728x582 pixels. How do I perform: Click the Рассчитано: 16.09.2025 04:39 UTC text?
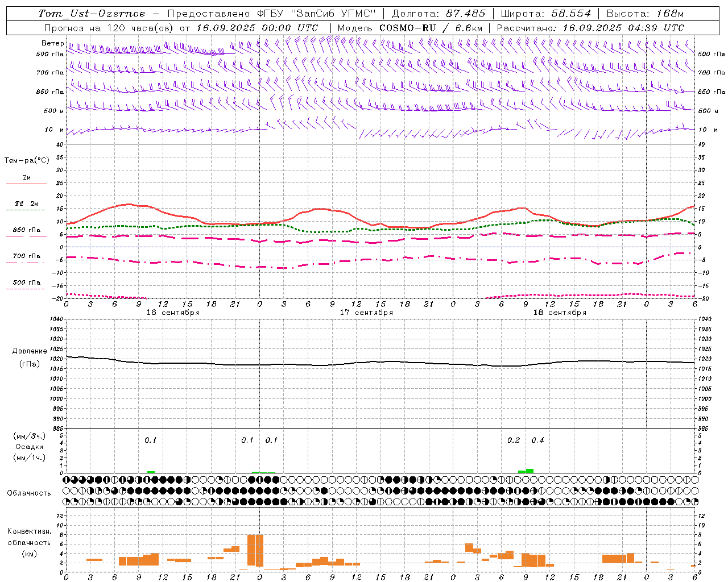pos(590,28)
